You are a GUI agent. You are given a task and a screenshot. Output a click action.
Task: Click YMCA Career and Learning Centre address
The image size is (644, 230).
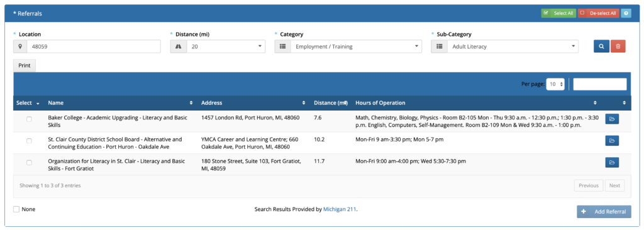coord(250,143)
